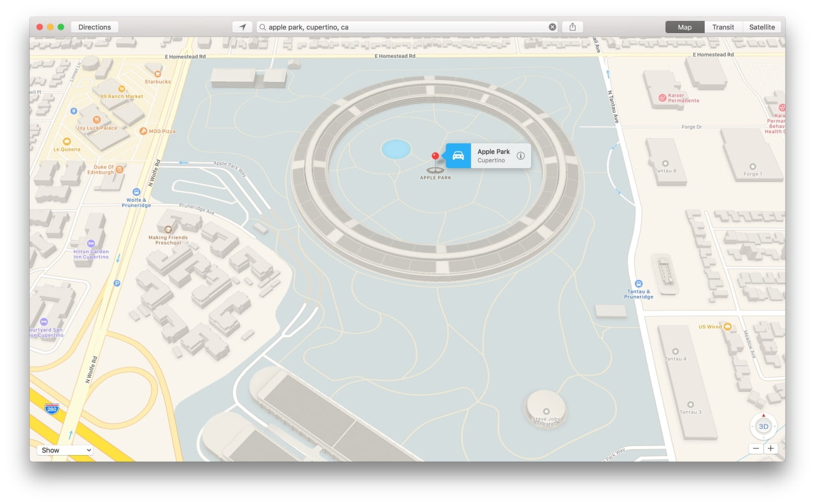Screen dimensions: 815x504
Task: Open the Show dropdown at bottom left
Action: (64, 450)
